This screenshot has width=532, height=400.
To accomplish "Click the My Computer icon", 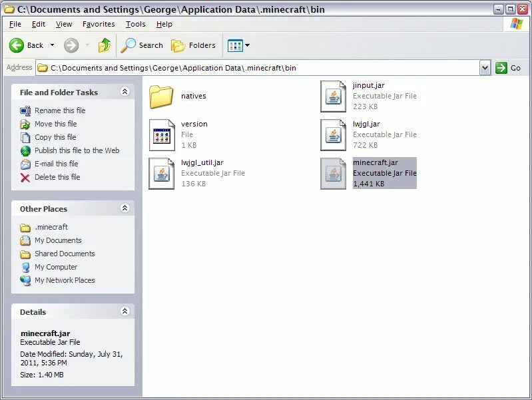I will [x=25, y=268].
